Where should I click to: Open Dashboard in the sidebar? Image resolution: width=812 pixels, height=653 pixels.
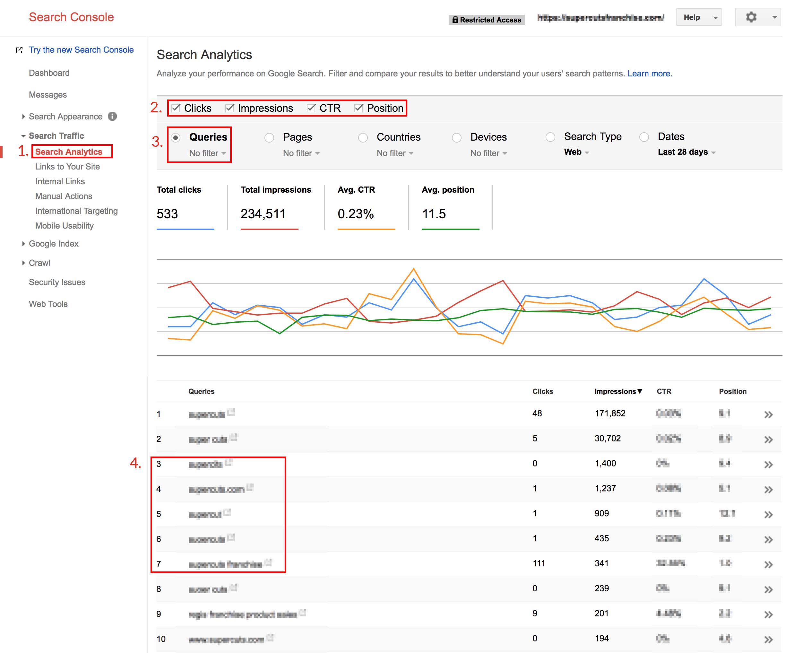click(49, 73)
